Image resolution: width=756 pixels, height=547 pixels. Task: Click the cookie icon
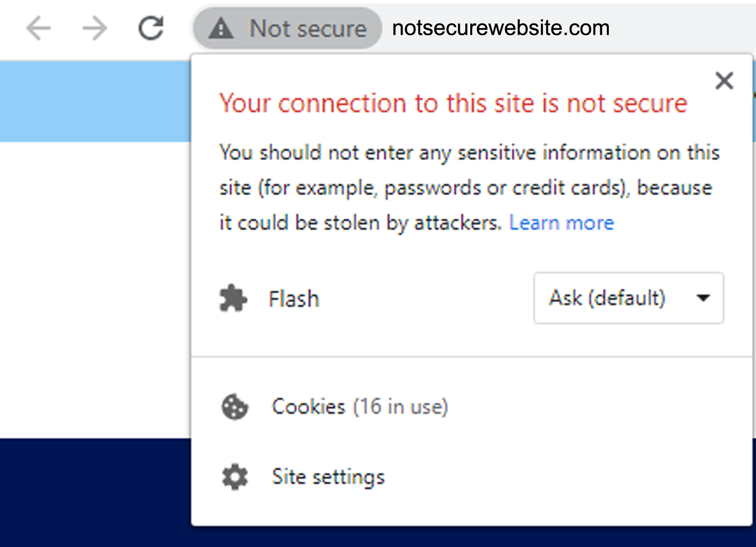pos(235,406)
